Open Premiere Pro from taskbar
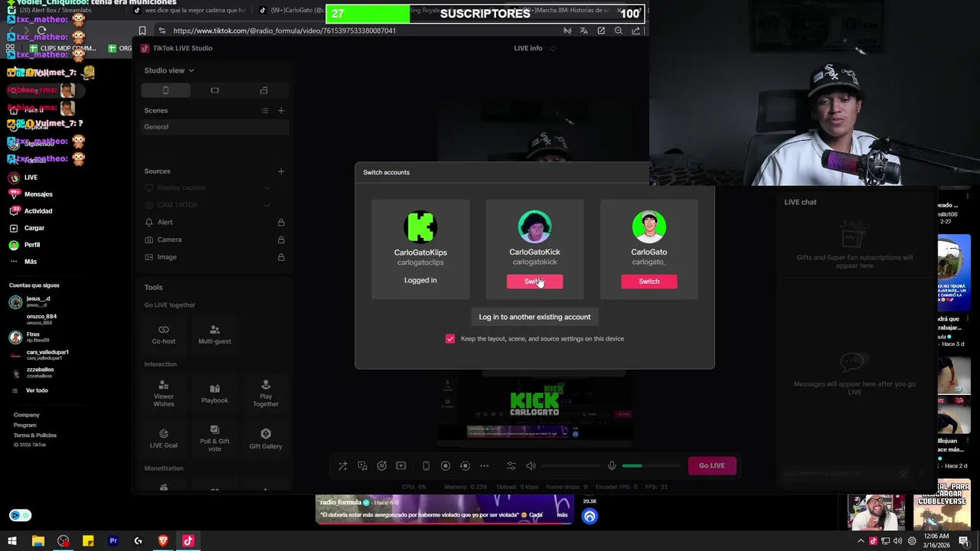980x551 pixels. pos(113,541)
